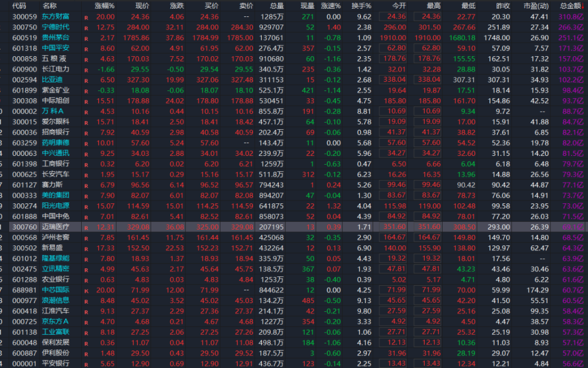Image resolution: width=588 pixels, height=368 pixels.
Task: Click the R marker beside 隆基绿能
Action: pos(86,259)
